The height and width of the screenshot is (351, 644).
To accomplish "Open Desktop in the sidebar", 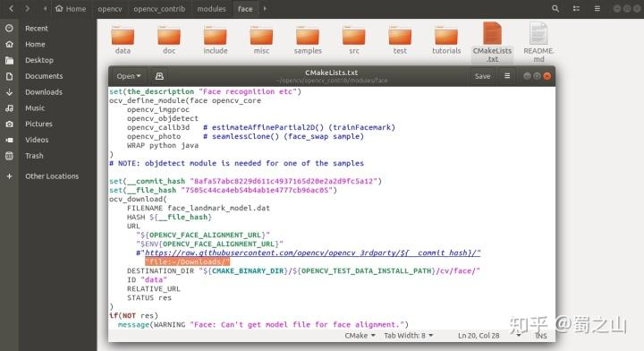I will click(x=39, y=60).
